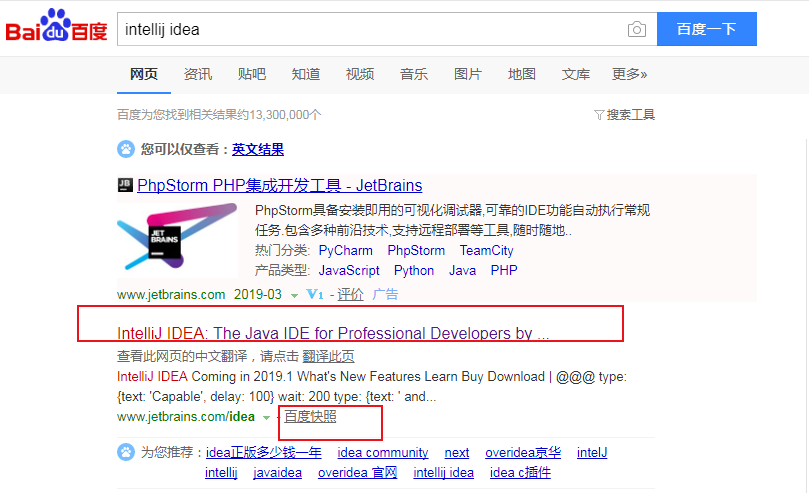Click the paw icon beside 您可以仅查看
The image size is (809, 493).
click(x=125, y=149)
